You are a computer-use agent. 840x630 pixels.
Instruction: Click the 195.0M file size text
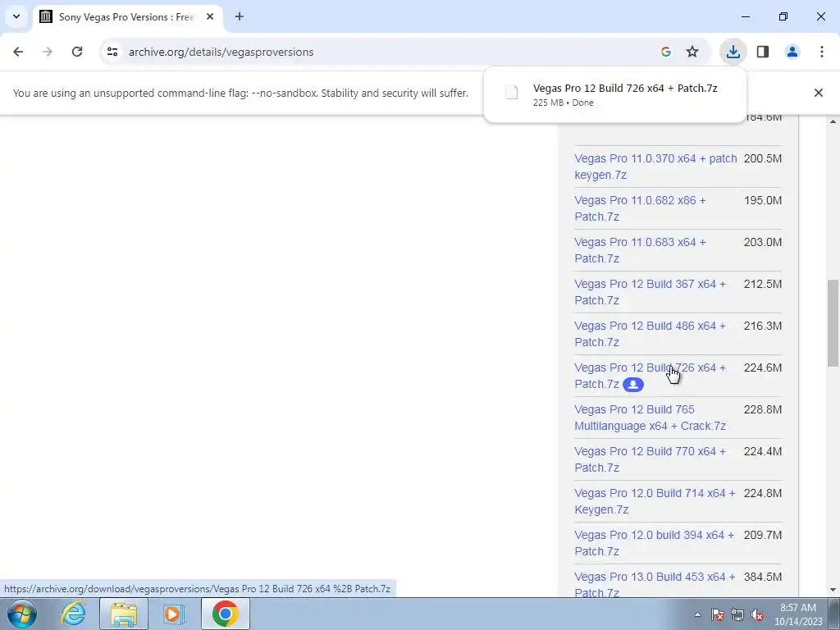click(x=763, y=200)
